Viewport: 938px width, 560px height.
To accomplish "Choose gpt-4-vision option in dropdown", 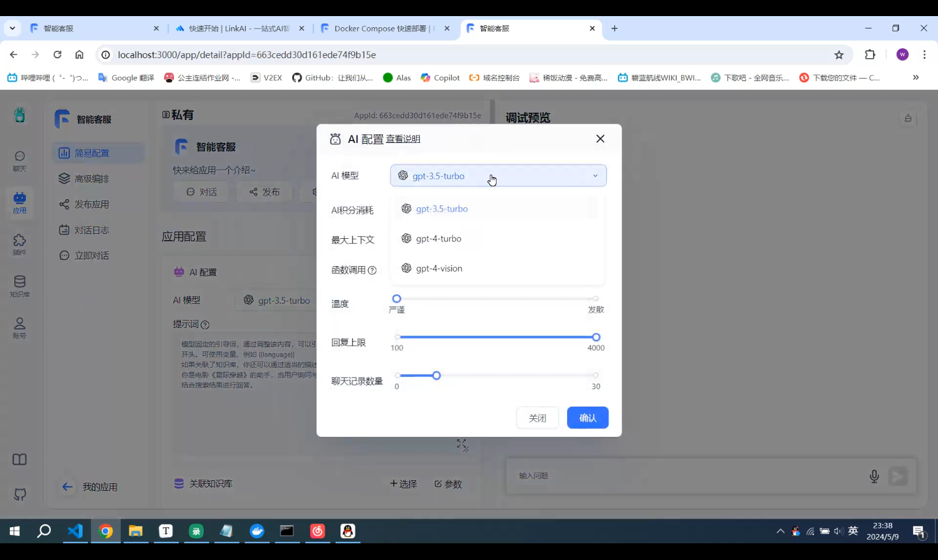I will pos(439,269).
